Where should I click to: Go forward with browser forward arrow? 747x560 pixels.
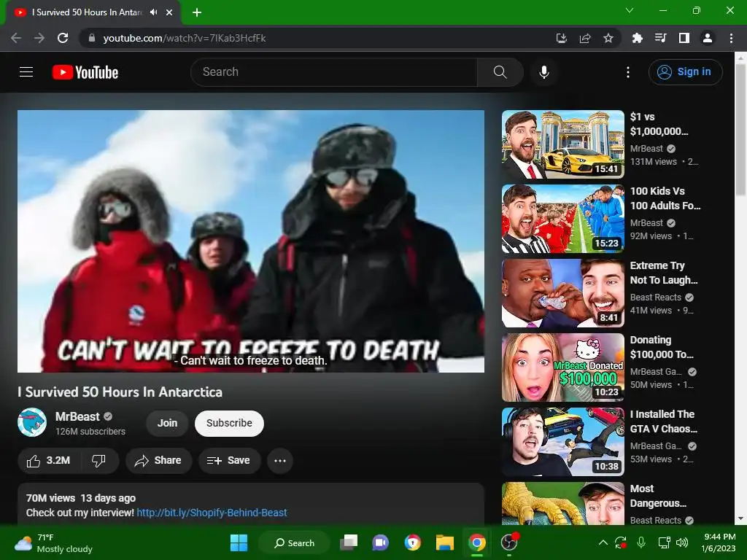tap(39, 38)
